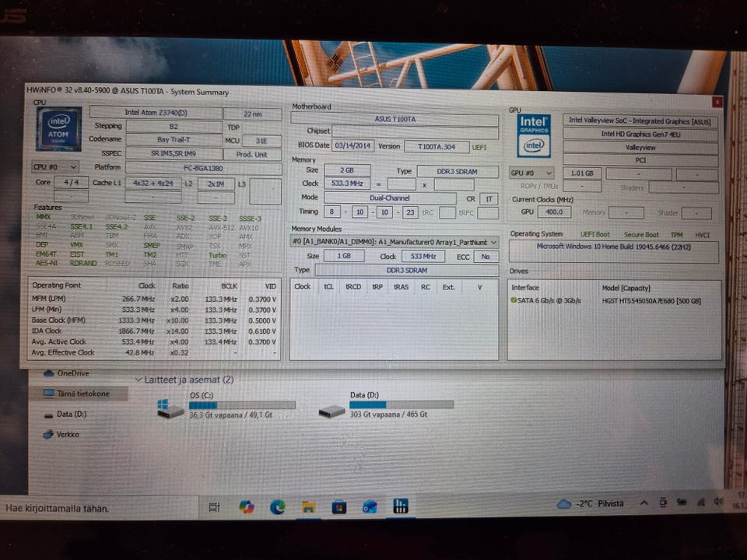Screen dimensions: 747x560
Task: Open Verkko in Explorer sidebar
Action: click(x=61, y=434)
